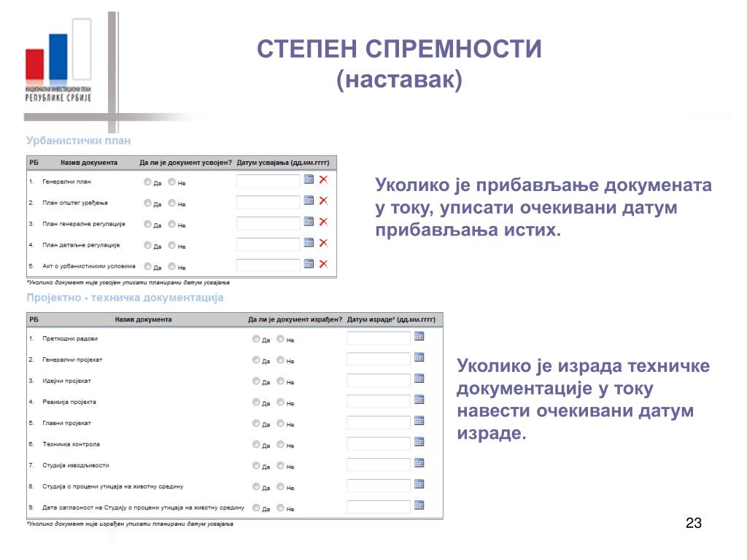Image resolution: width=747 pixels, height=560 pixels.
Task: Click the row label Студија изводљивости
Action: [76, 465]
